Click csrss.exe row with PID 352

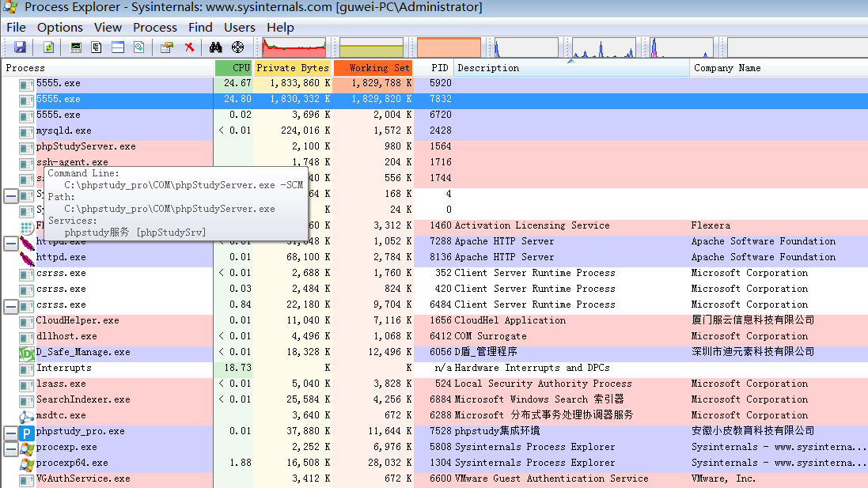(x=434, y=274)
